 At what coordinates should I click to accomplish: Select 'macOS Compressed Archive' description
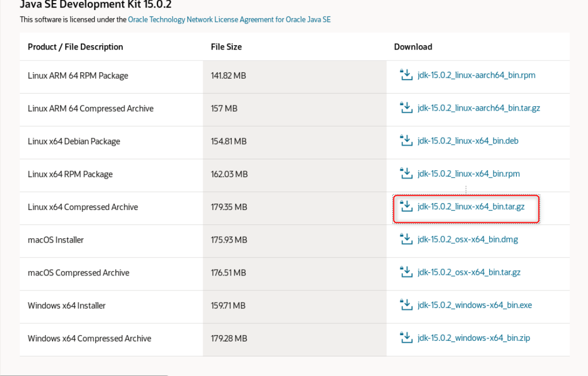(78, 273)
